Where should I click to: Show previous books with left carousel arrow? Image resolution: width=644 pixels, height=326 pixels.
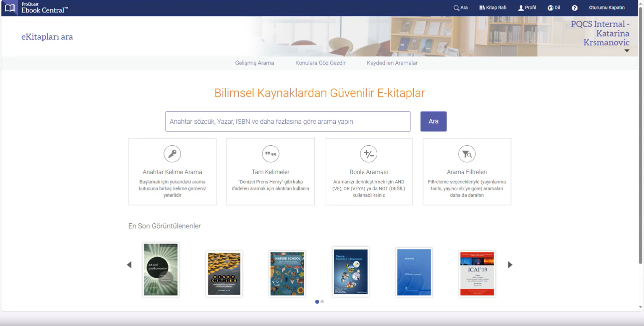pyautogui.click(x=129, y=265)
